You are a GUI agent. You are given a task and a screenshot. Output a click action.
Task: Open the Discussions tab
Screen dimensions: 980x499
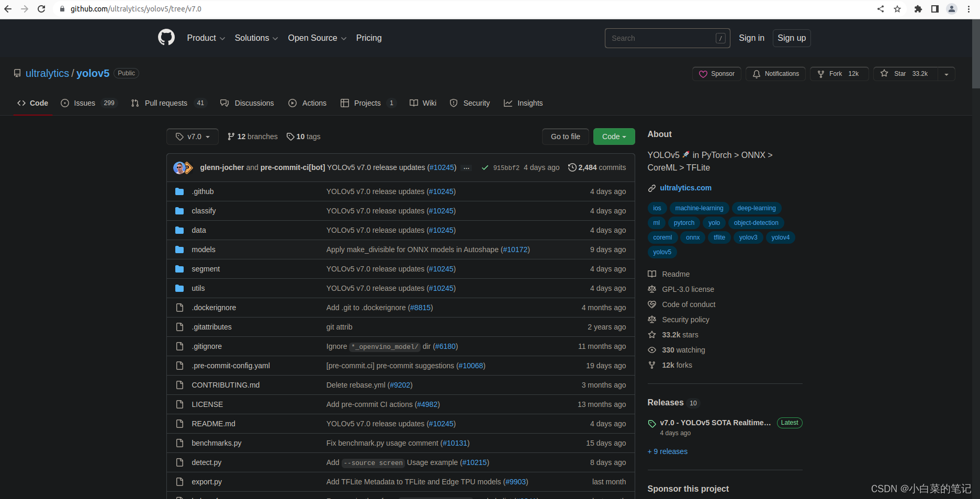tap(247, 103)
